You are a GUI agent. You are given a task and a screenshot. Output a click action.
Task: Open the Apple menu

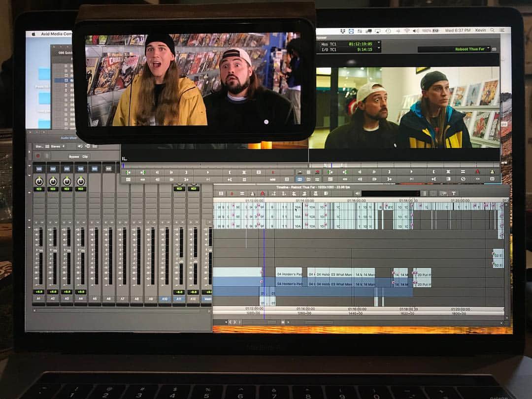pos(33,34)
